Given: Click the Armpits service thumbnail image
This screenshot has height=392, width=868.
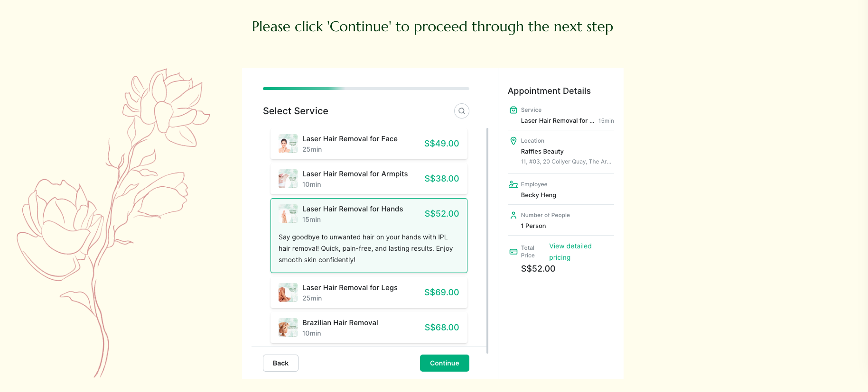Looking at the screenshot, I should click(288, 179).
